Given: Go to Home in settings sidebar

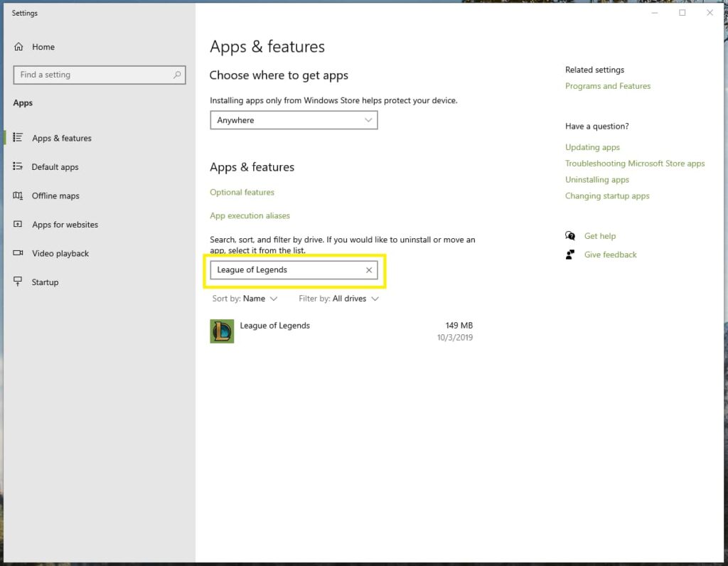Looking at the screenshot, I should point(43,47).
